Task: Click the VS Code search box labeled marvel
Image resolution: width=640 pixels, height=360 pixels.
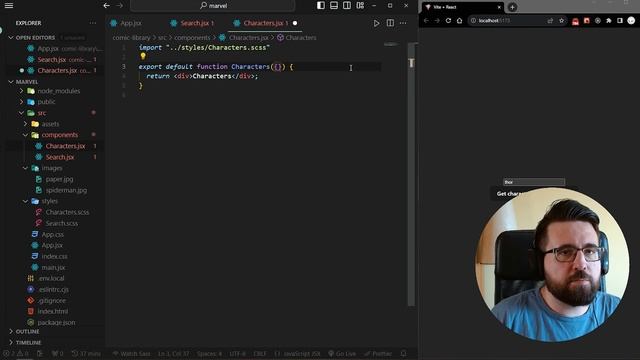Action: pos(213,6)
